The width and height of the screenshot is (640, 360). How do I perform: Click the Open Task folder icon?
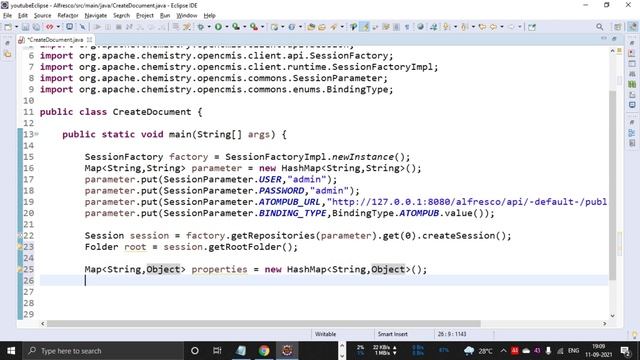click(x=322, y=27)
